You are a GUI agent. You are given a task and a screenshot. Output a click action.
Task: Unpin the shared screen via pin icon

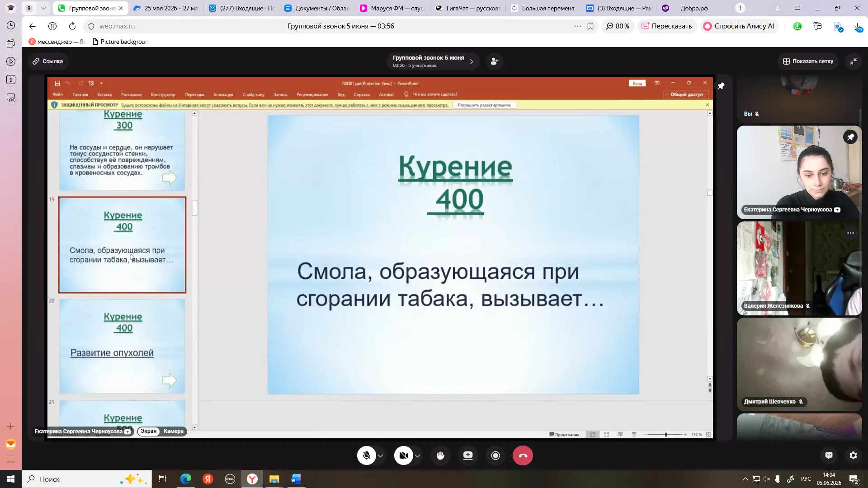pos(721,86)
